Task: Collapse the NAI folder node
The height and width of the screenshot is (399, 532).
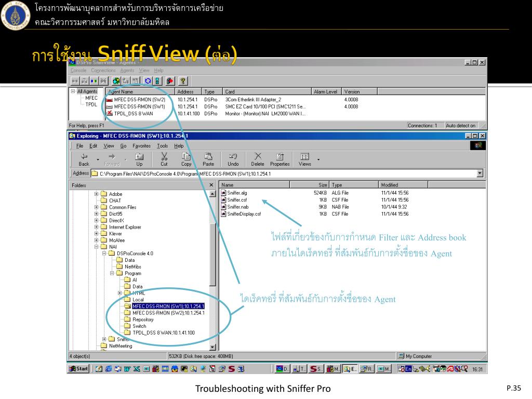Action: point(96,247)
